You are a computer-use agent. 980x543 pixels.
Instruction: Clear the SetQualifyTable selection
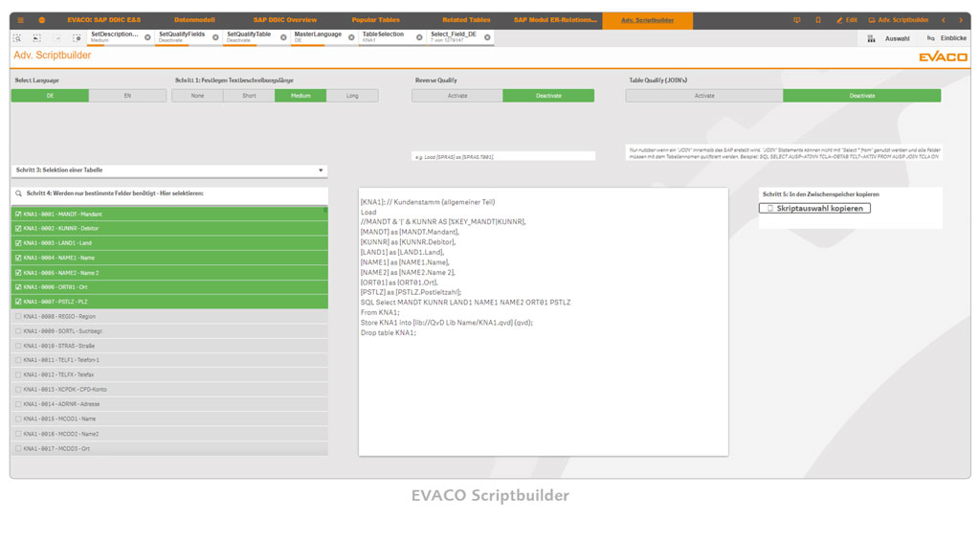[x=283, y=37]
